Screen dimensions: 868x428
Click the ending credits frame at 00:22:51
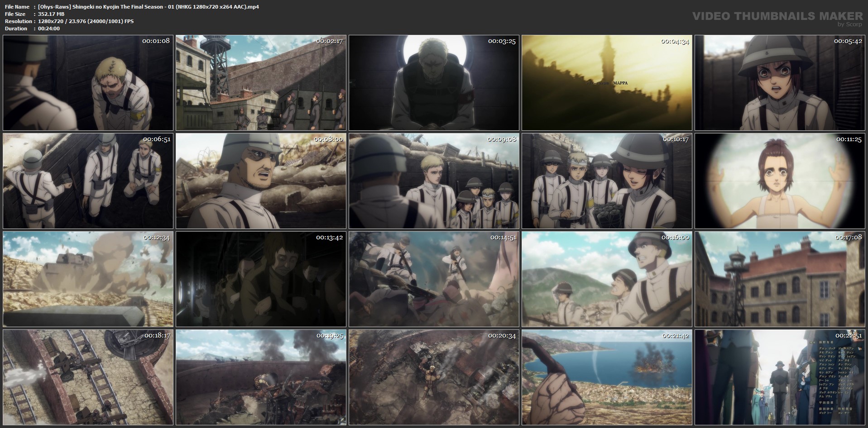coord(780,377)
